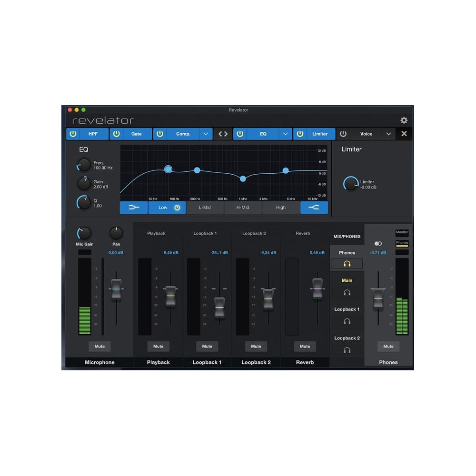Click the -8.71 dB Phones value
This screenshot has width=476, height=476.
[x=378, y=253]
